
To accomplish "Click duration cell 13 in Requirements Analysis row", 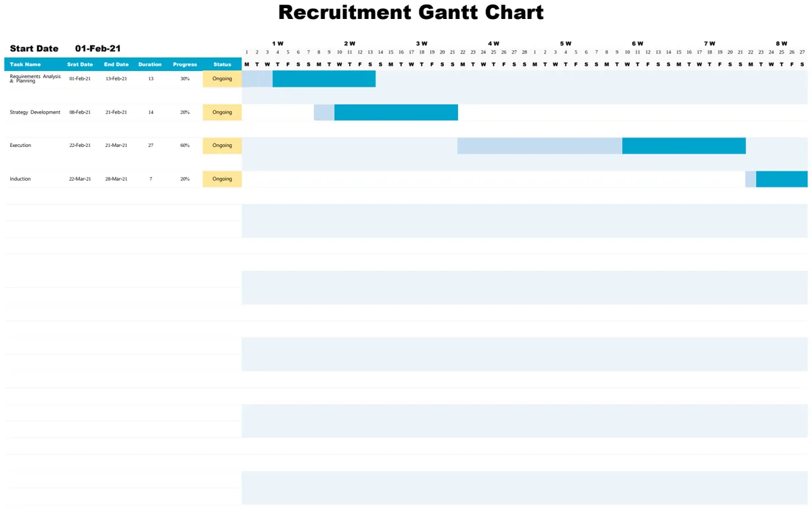I will 150,79.
